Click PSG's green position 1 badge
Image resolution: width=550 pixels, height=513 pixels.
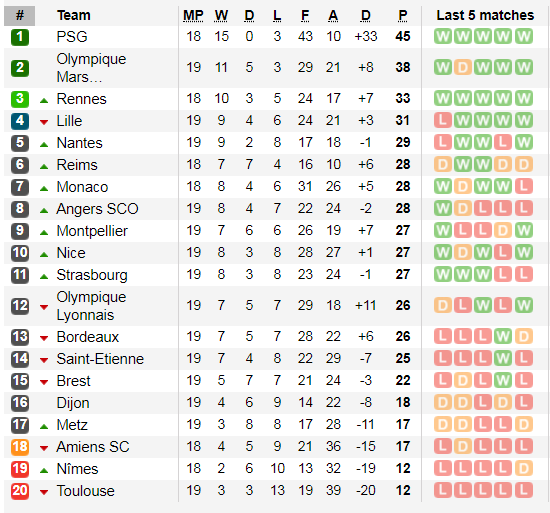click(20, 37)
